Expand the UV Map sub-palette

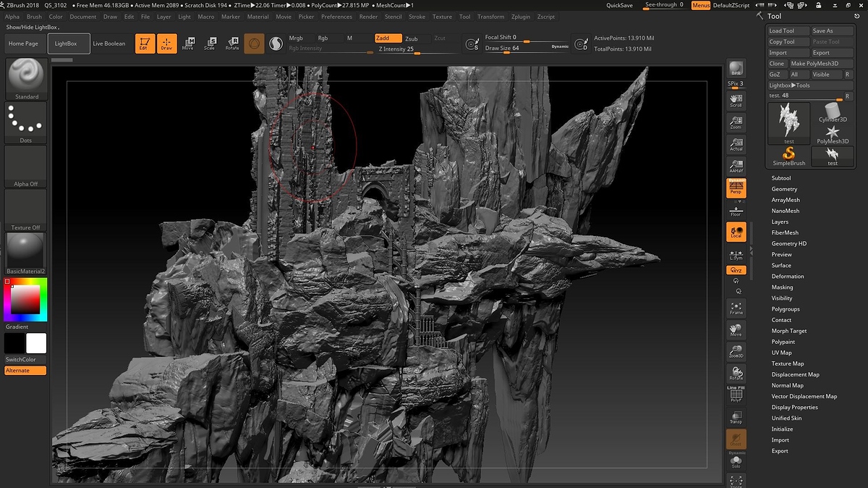(781, 353)
